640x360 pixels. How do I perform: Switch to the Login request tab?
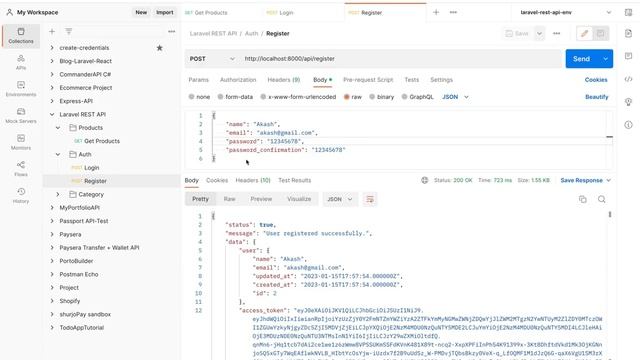pyautogui.click(x=280, y=13)
